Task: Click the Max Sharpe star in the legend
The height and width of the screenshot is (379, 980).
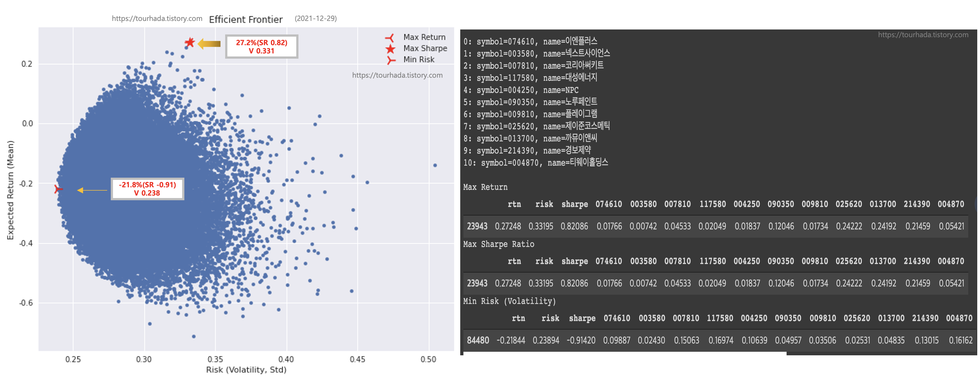Action: pos(390,49)
